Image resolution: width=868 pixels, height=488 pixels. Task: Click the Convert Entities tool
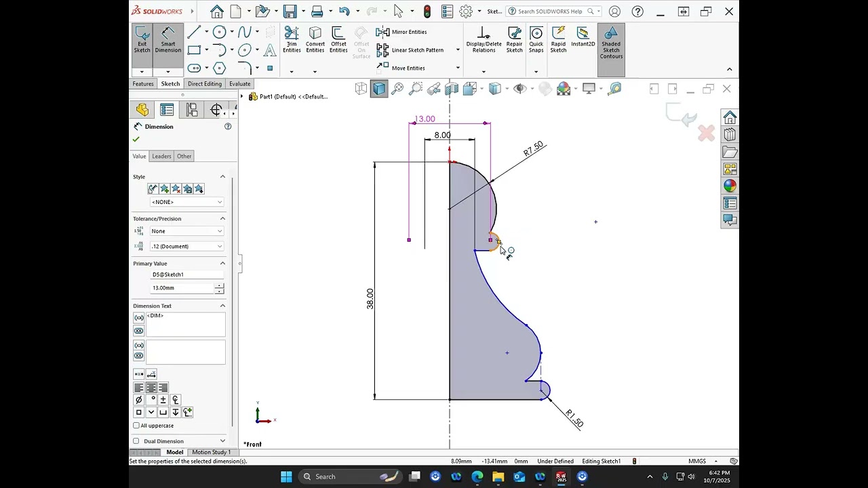[315, 40]
